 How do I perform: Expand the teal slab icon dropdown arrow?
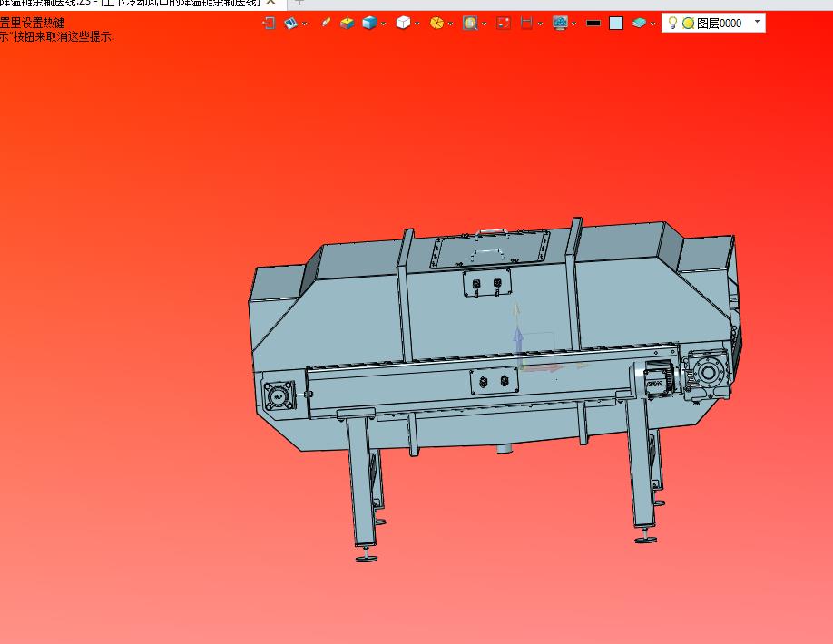(x=652, y=24)
